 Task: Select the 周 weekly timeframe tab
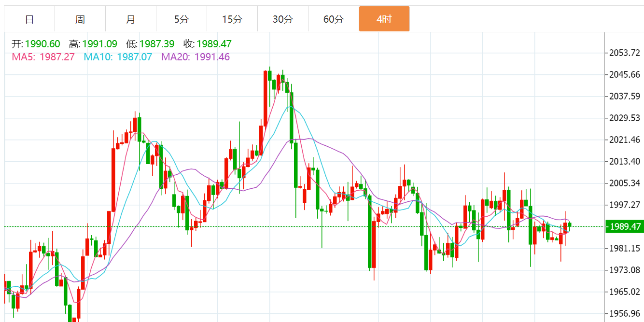point(80,19)
